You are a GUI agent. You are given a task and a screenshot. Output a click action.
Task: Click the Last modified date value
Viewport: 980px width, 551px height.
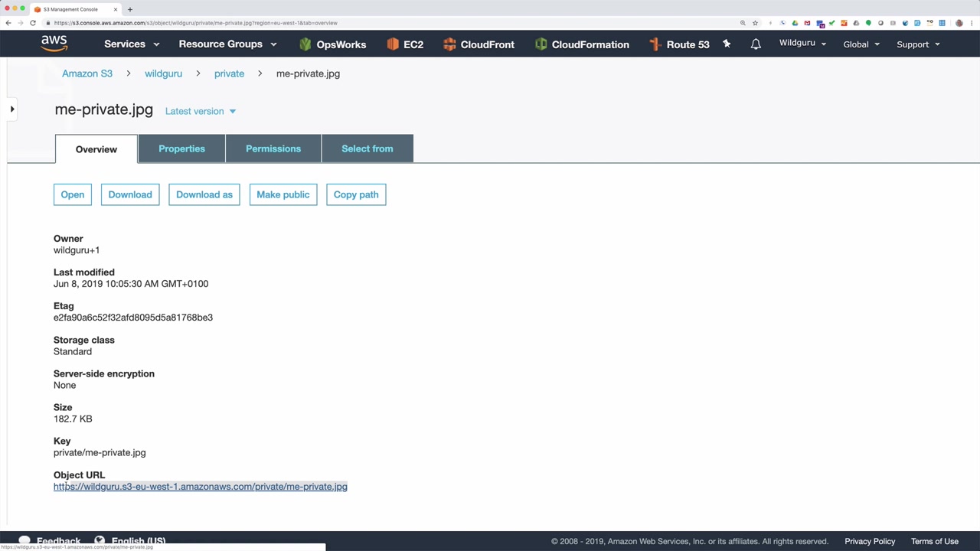click(x=131, y=284)
